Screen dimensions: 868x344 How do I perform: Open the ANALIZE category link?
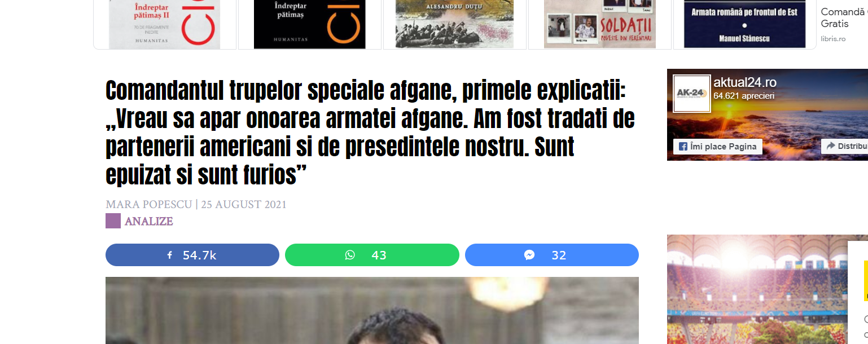149,221
